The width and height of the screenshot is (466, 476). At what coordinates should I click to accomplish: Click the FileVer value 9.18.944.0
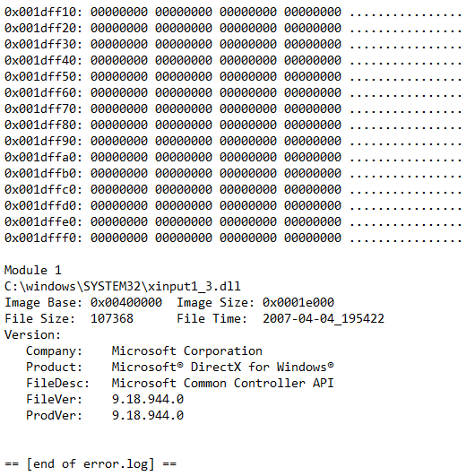coord(148,399)
